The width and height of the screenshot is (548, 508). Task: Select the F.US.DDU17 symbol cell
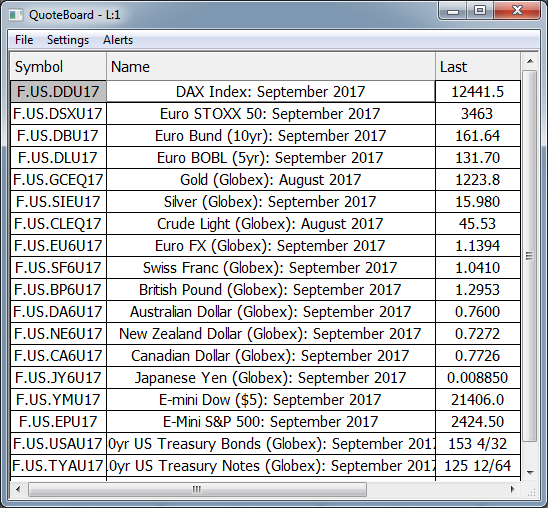point(58,92)
